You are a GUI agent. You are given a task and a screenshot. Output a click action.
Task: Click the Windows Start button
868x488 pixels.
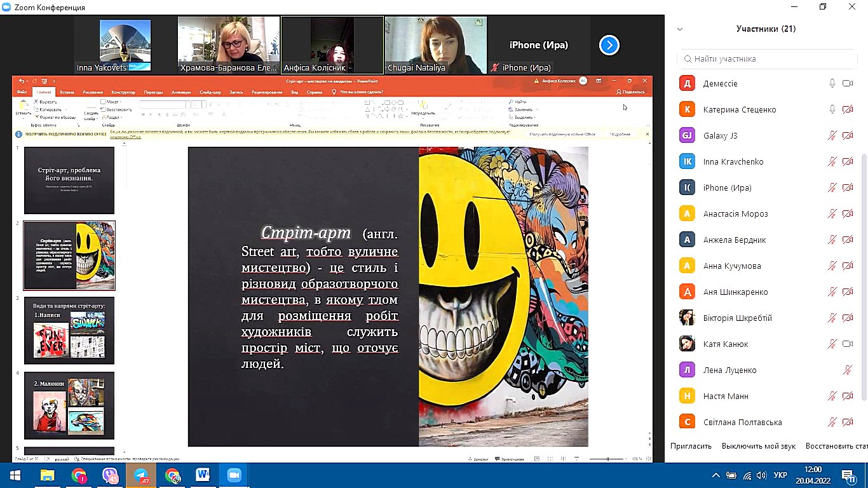coord(15,475)
